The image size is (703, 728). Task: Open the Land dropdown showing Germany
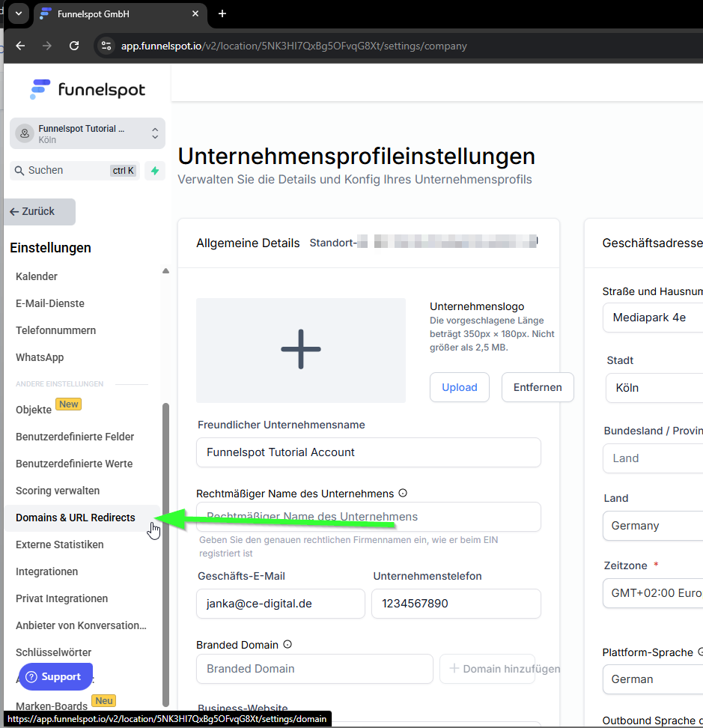(653, 526)
